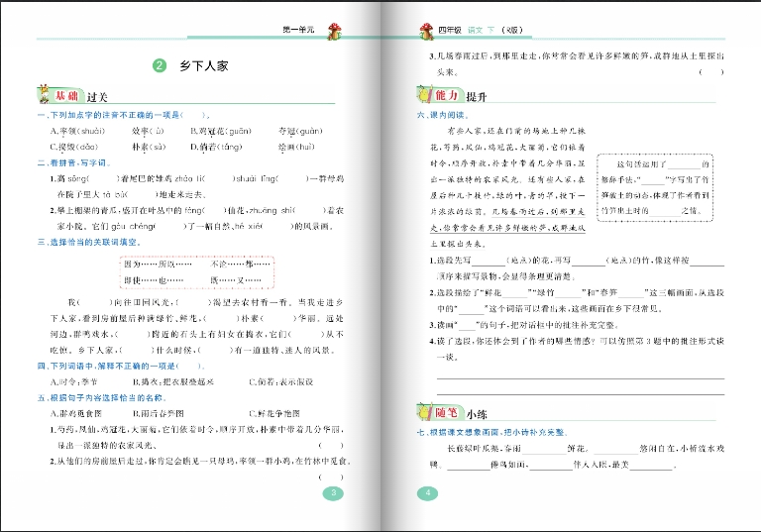Click the second blank answer line under question 4
Image resolution: width=761 pixels, height=532 pixels.
click(581, 393)
